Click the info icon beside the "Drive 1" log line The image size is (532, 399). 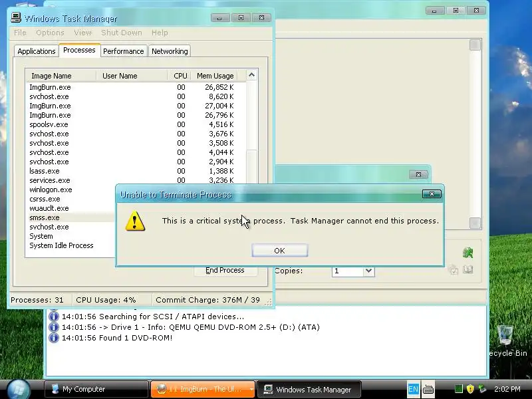pos(54,327)
